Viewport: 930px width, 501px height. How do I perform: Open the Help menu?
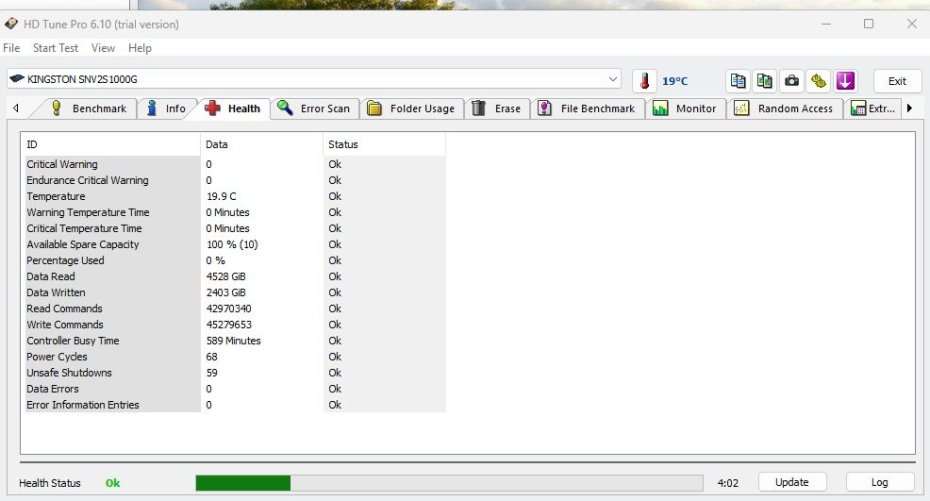coord(139,48)
